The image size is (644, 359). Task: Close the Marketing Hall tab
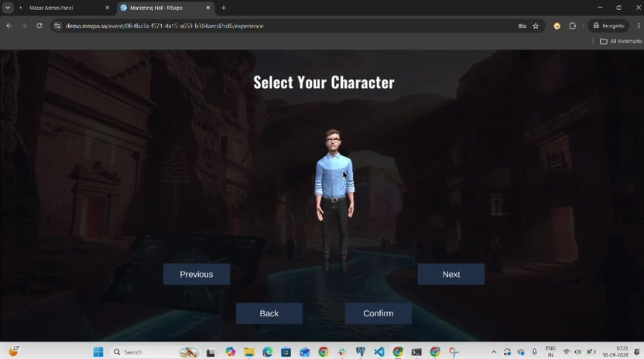coord(207,8)
